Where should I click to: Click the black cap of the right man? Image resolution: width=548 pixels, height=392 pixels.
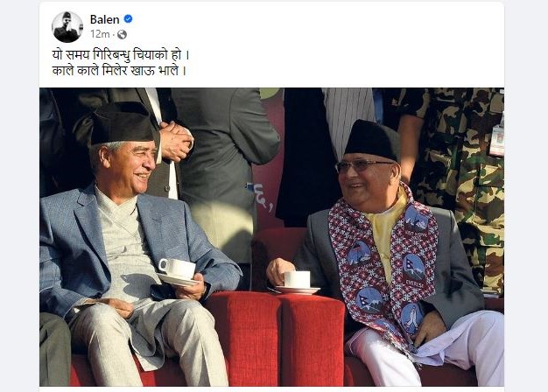[x=372, y=140]
